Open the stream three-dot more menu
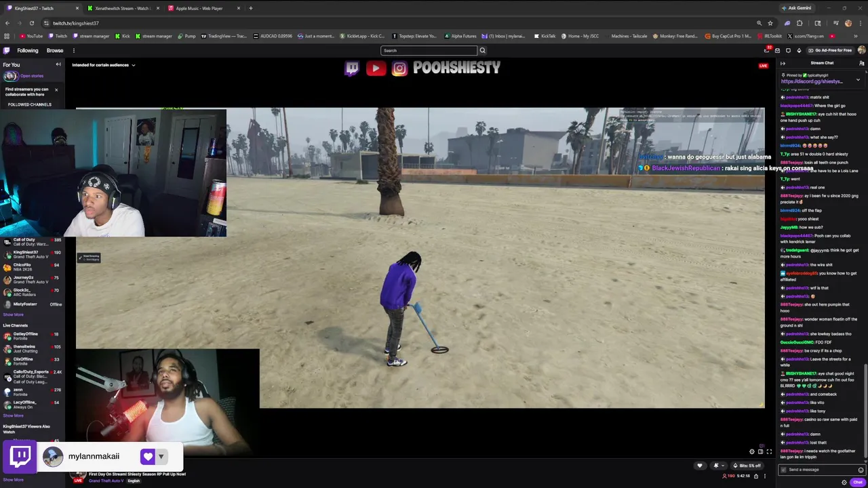 coord(765,476)
